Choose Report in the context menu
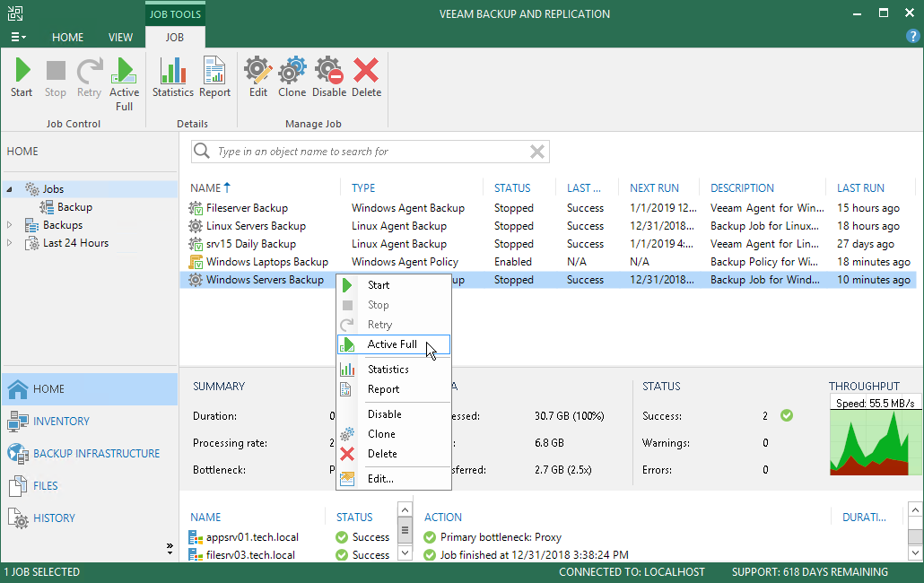 pos(394,389)
